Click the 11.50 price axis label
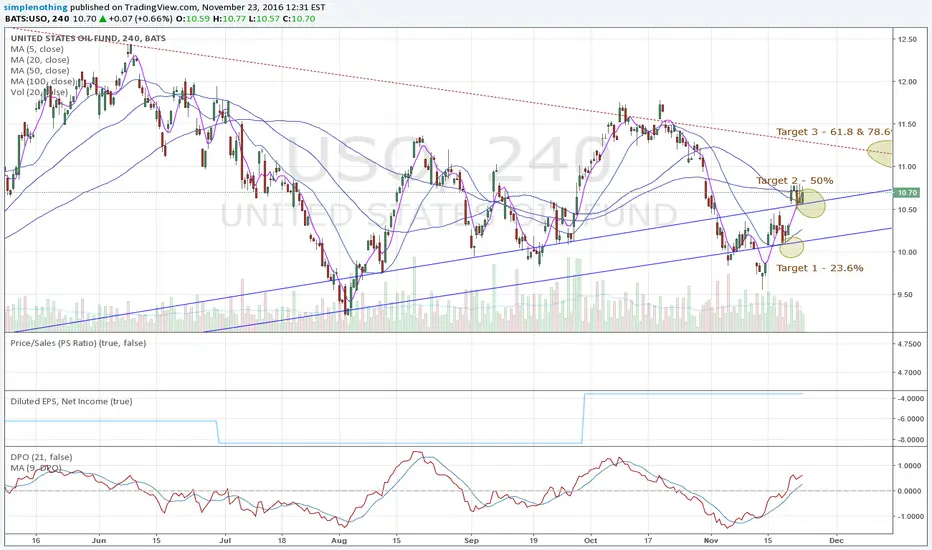932x550 pixels. click(907, 124)
